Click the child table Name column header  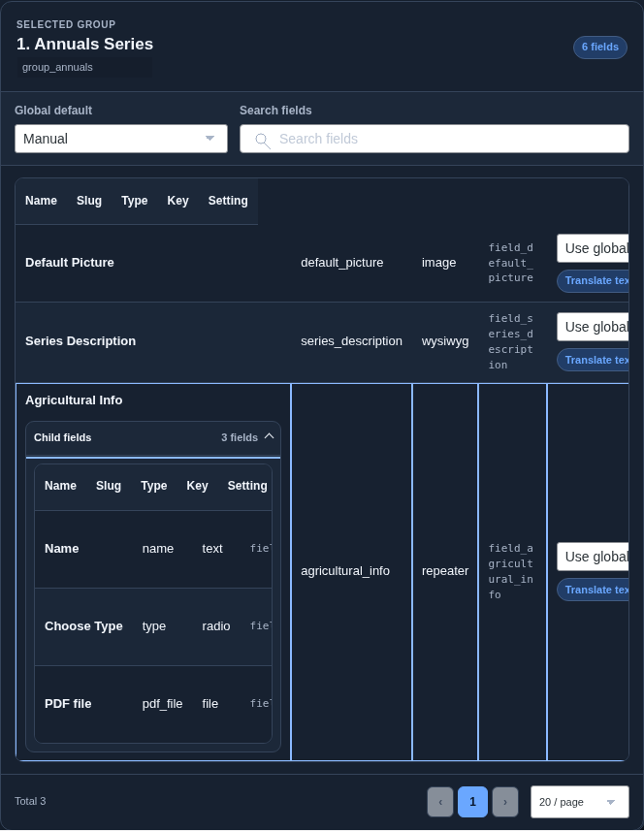click(60, 486)
